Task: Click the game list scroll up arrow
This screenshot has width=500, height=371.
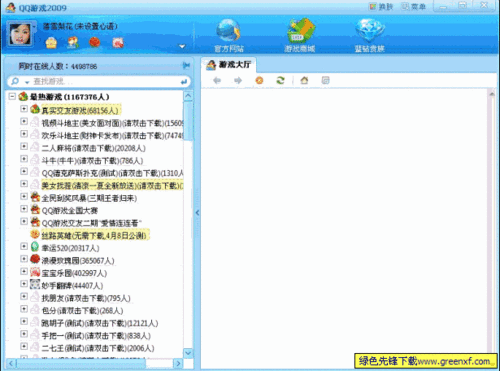Action: point(188,96)
